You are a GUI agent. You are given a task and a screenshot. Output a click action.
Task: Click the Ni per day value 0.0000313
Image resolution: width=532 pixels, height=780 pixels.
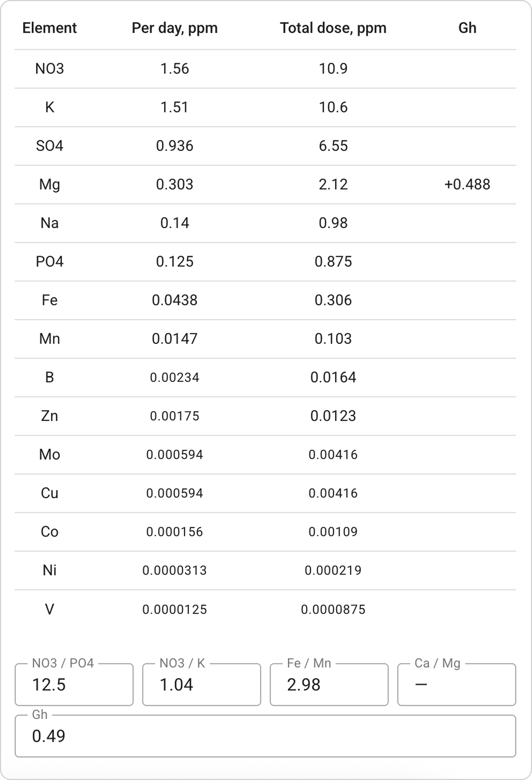pyautogui.click(x=174, y=571)
